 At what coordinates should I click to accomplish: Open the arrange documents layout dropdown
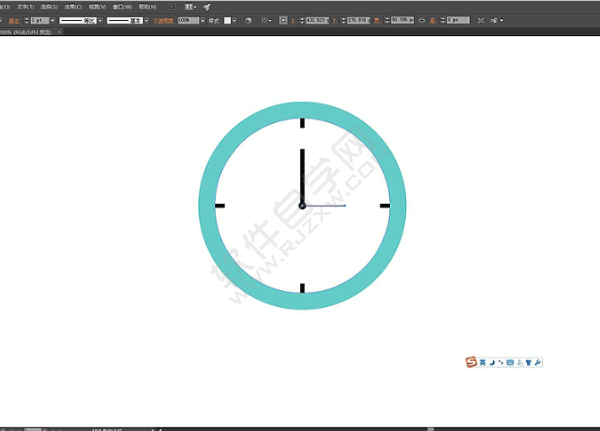pyautogui.click(x=190, y=7)
